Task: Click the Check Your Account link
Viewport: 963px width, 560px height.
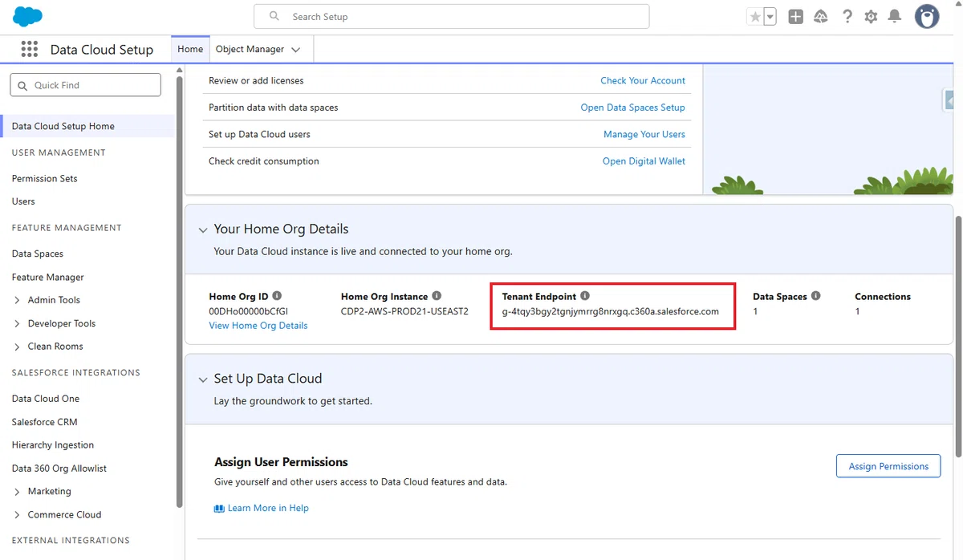Action: 643,80
